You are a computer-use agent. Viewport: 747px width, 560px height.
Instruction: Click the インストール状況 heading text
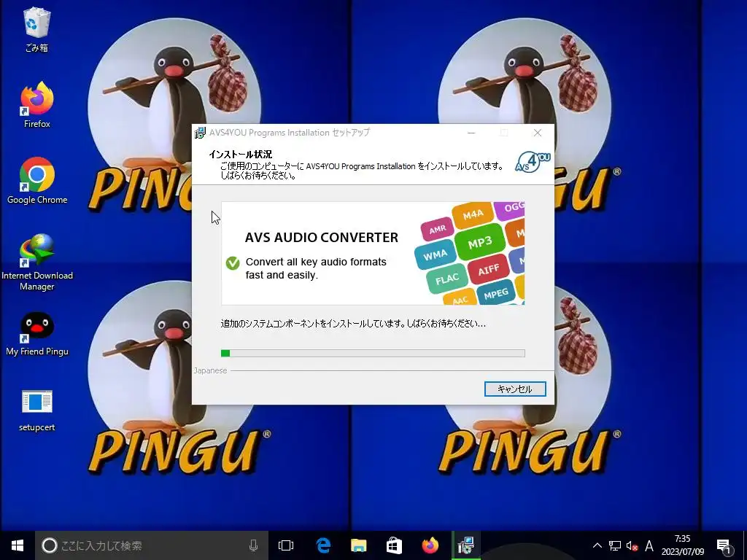[241, 155]
